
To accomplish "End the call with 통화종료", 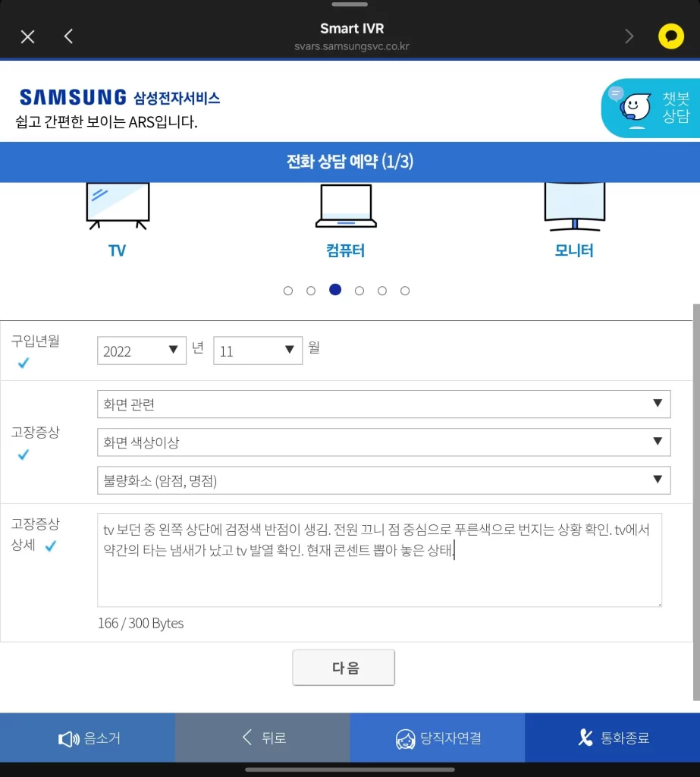I will 613,737.
